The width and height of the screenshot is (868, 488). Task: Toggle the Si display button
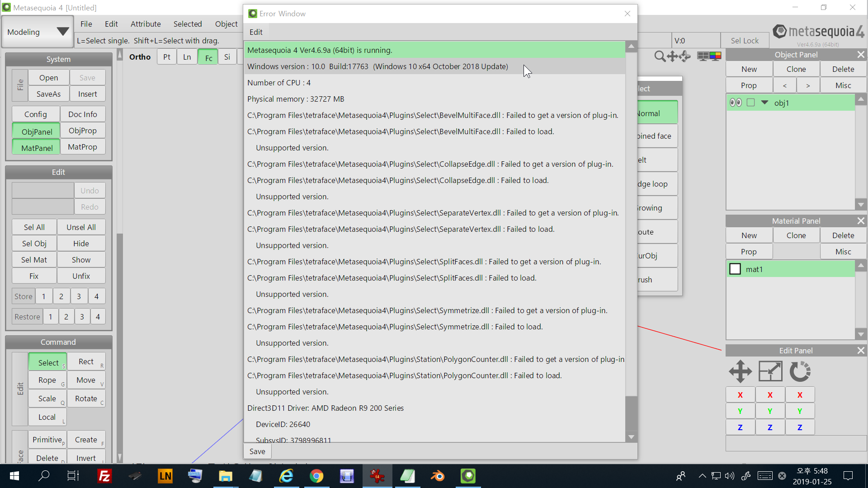tap(227, 57)
